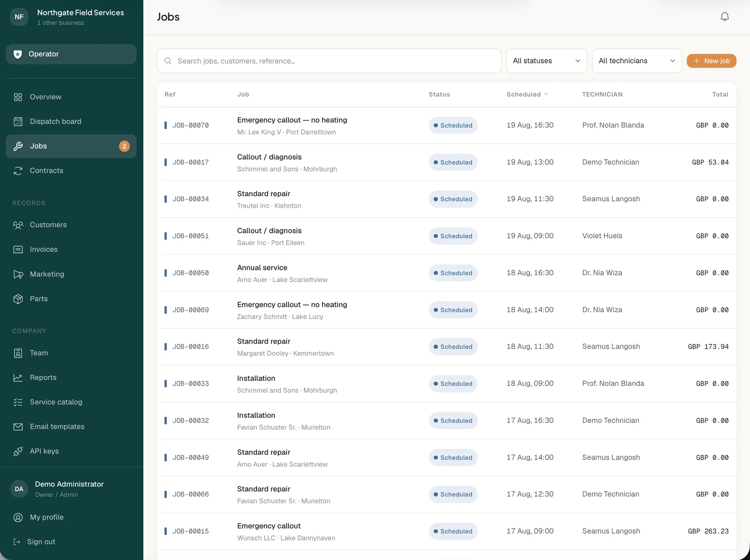
Task: Focus the search jobs input field
Action: [x=329, y=61]
